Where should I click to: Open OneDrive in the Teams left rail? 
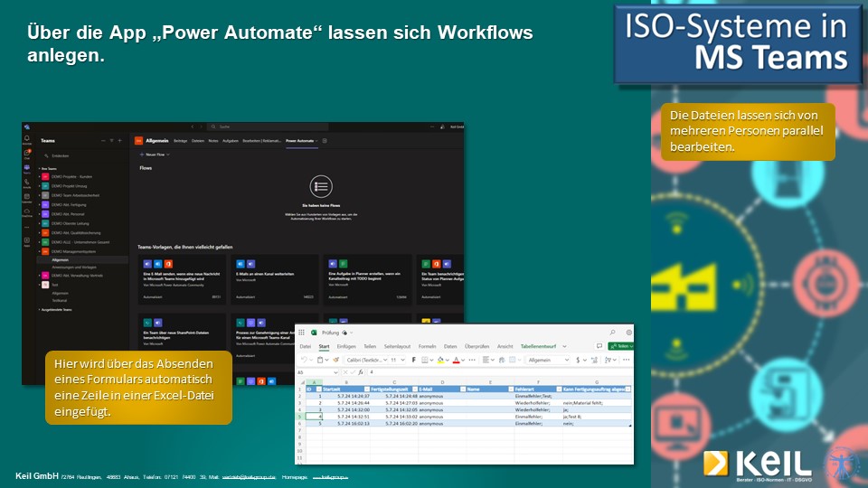pyautogui.click(x=27, y=211)
